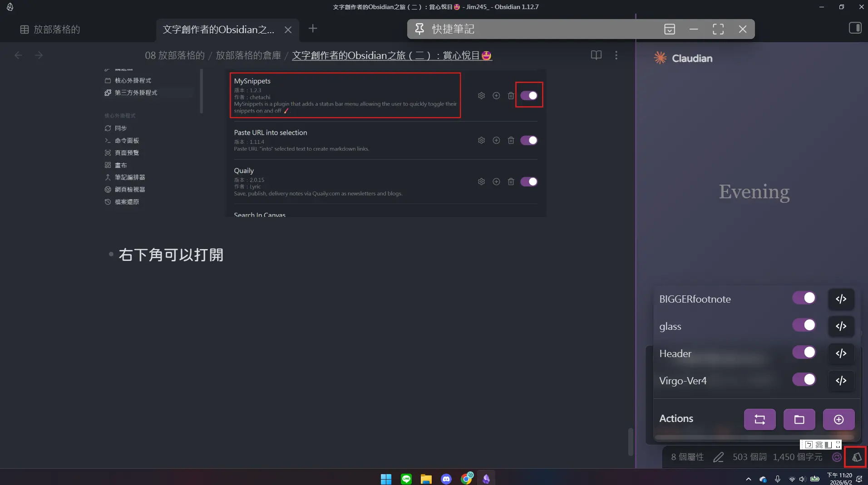The width and height of the screenshot is (868, 485).
Task: Click the note's vertical scrollbar thumb
Action: pyautogui.click(x=630, y=442)
